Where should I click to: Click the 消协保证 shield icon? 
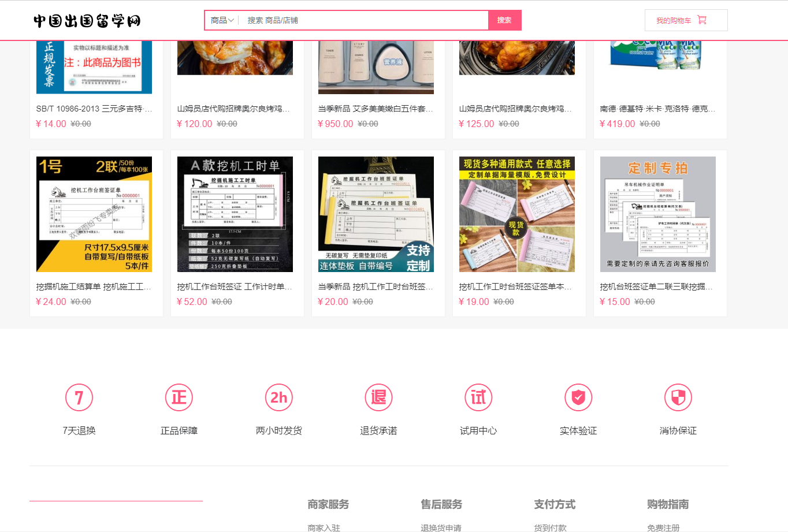[678, 397]
